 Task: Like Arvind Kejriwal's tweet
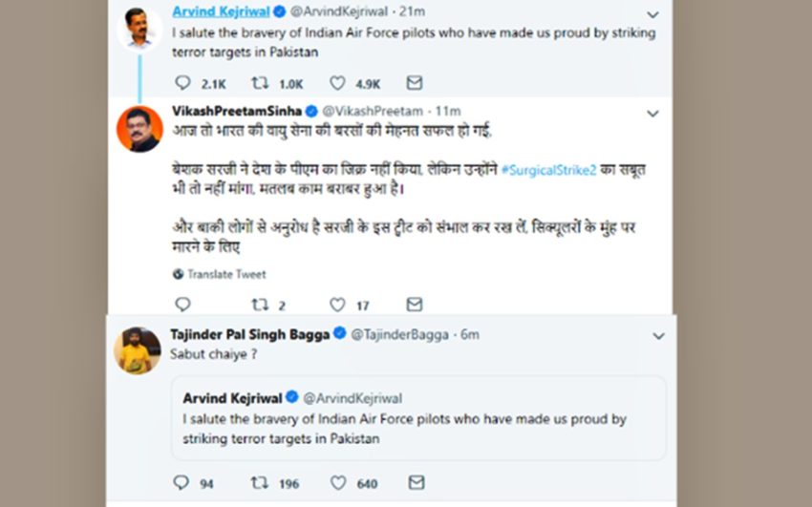[337, 84]
